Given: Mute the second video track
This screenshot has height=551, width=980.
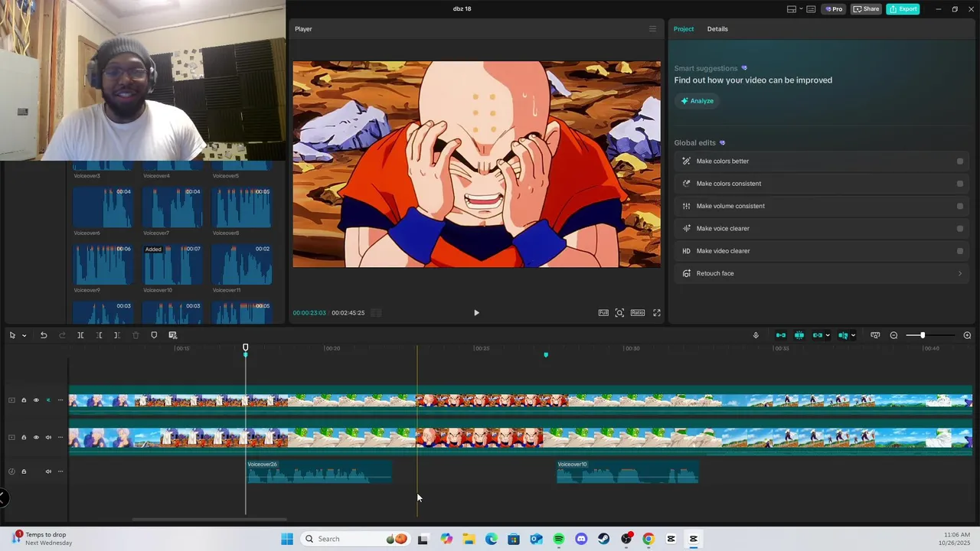Looking at the screenshot, I should tap(48, 438).
